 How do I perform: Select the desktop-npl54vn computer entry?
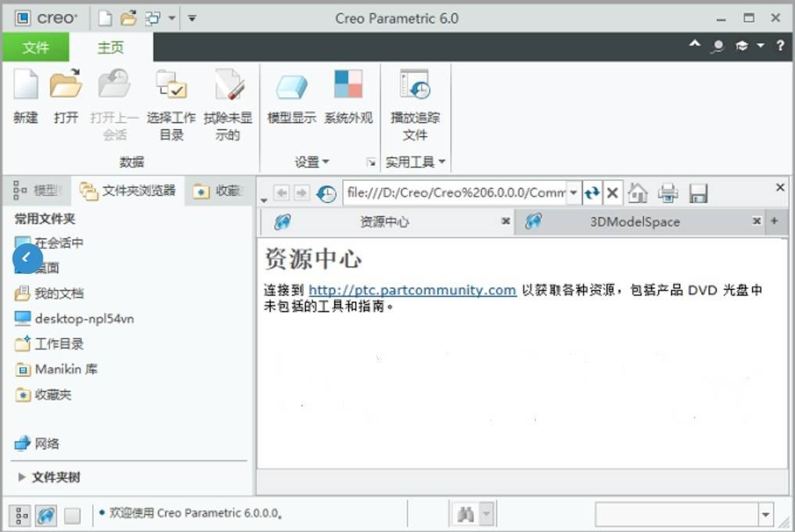click(x=74, y=318)
